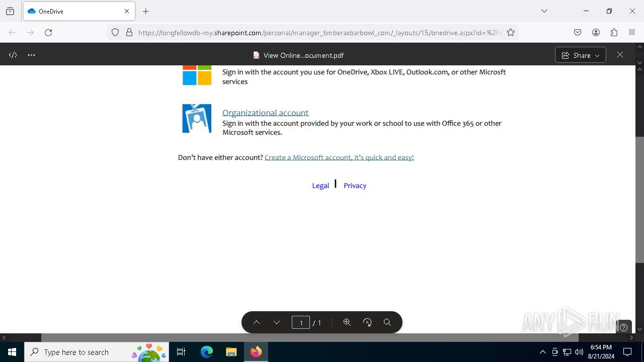Bookmark this page with star
This screenshot has height=362, width=644.
pyautogui.click(x=511, y=32)
